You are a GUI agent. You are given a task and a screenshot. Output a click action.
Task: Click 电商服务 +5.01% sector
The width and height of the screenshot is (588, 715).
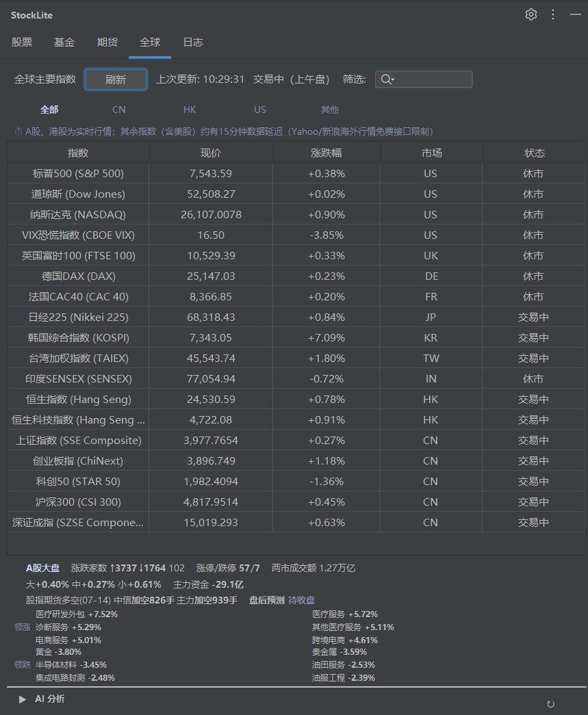click(x=68, y=640)
